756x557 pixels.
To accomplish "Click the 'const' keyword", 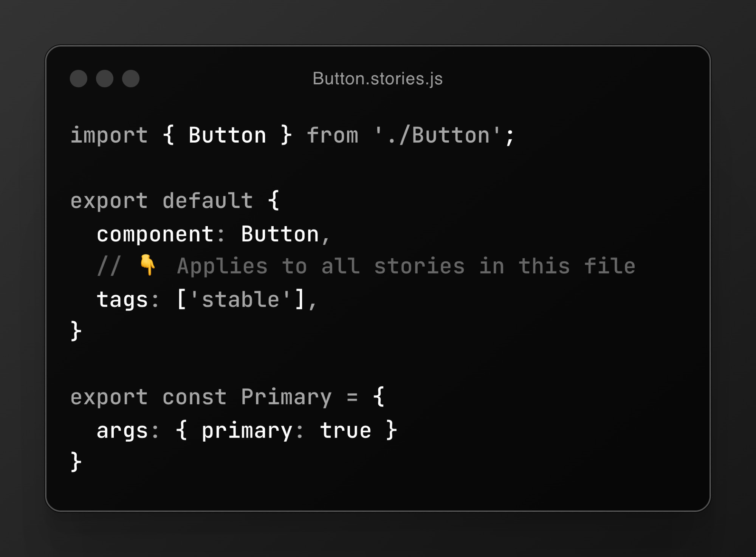I will point(195,397).
